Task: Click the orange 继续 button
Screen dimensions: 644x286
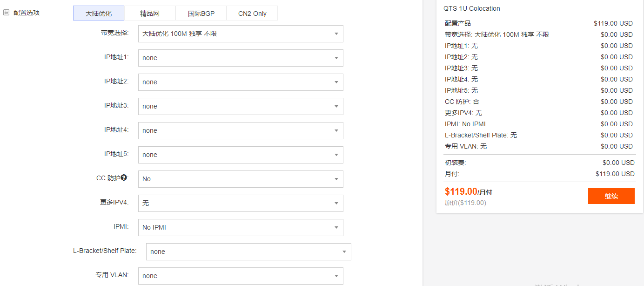Action: pyautogui.click(x=611, y=196)
